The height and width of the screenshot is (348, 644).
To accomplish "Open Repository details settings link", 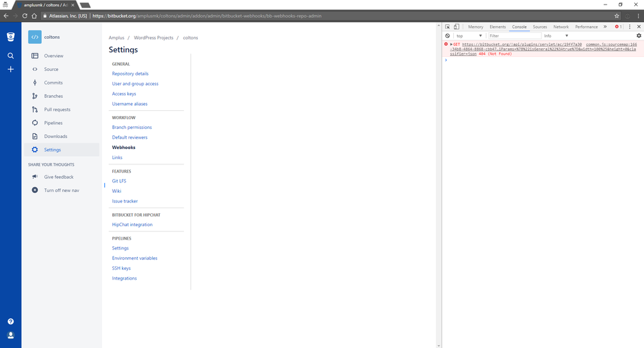I will pos(130,73).
